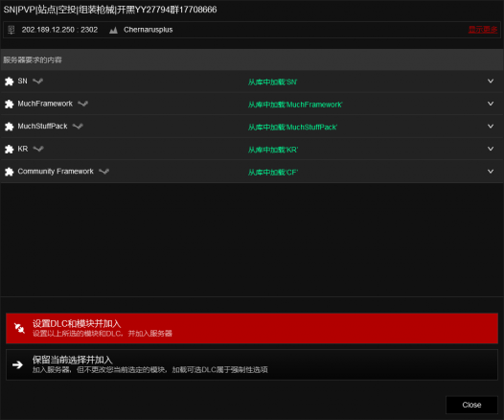Click the Community Framework puzzle icon
Image resolution: width=504 pixels, height=420 pixels.
(9, 172)
